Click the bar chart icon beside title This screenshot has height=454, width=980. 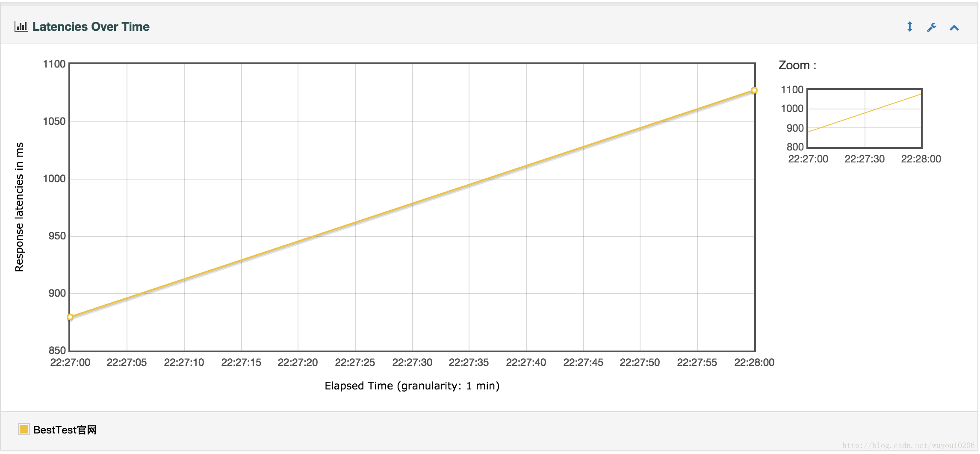[21, 27]
